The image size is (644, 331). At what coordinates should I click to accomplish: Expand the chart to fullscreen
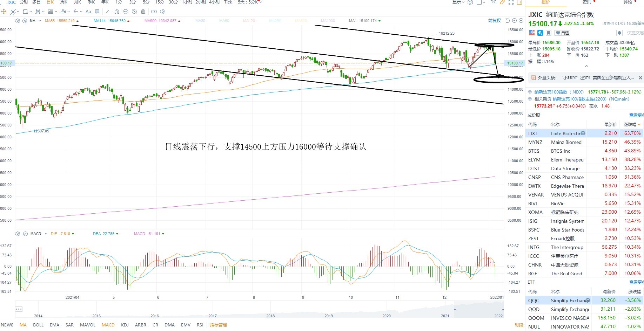(x=511, y=2)
